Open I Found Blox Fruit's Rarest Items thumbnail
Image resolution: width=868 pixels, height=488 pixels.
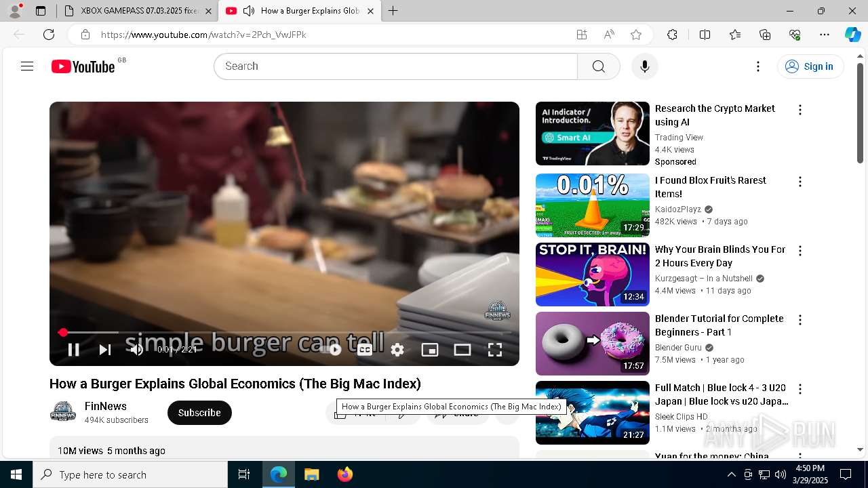(x=593, y=205)
